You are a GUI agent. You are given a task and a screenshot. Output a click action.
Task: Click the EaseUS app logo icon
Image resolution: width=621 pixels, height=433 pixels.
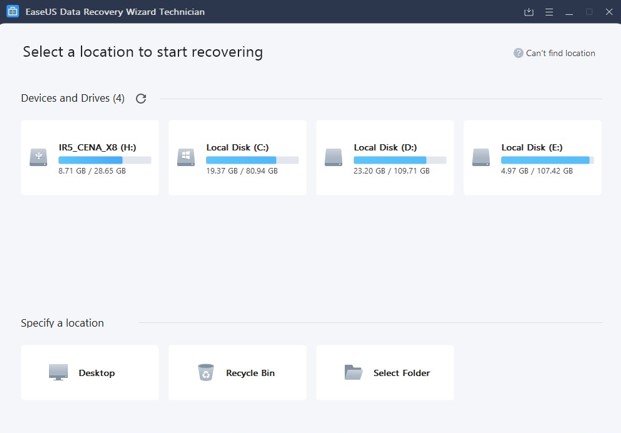(x=13, y=11)
